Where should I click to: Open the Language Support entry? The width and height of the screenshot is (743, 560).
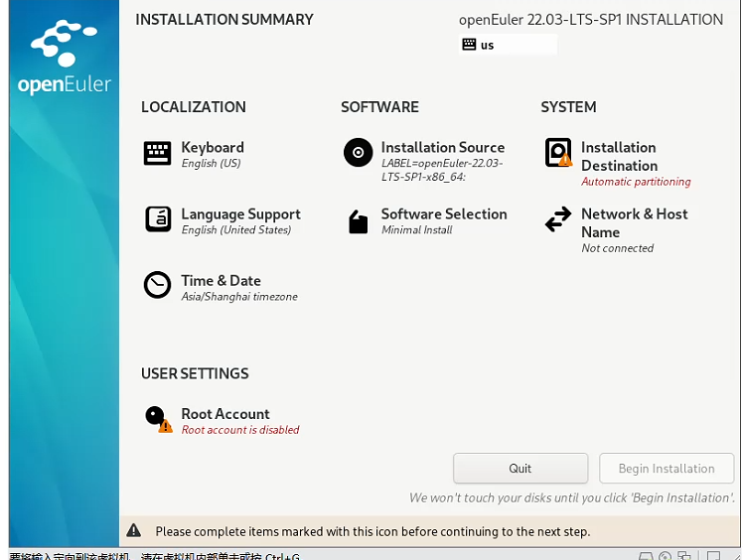click(x=223, y=220)
